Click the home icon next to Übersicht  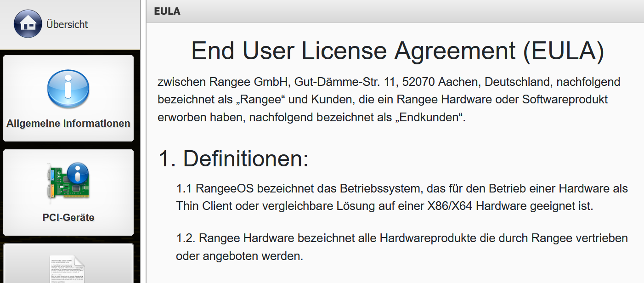click(x=28, y=24)
